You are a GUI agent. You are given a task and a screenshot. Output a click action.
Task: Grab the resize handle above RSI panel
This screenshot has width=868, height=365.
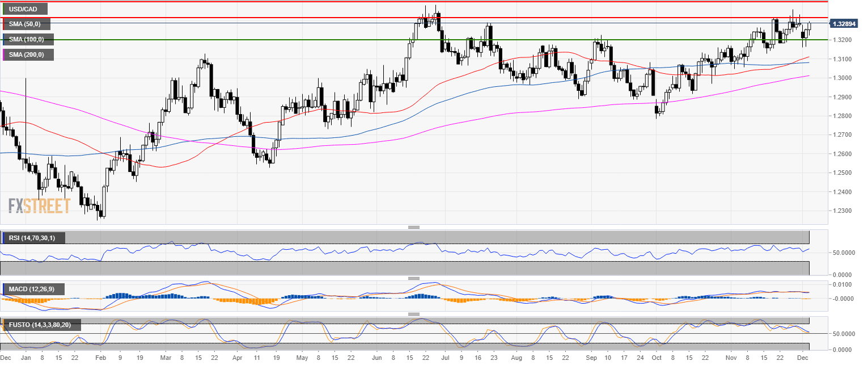click(413, 227)
